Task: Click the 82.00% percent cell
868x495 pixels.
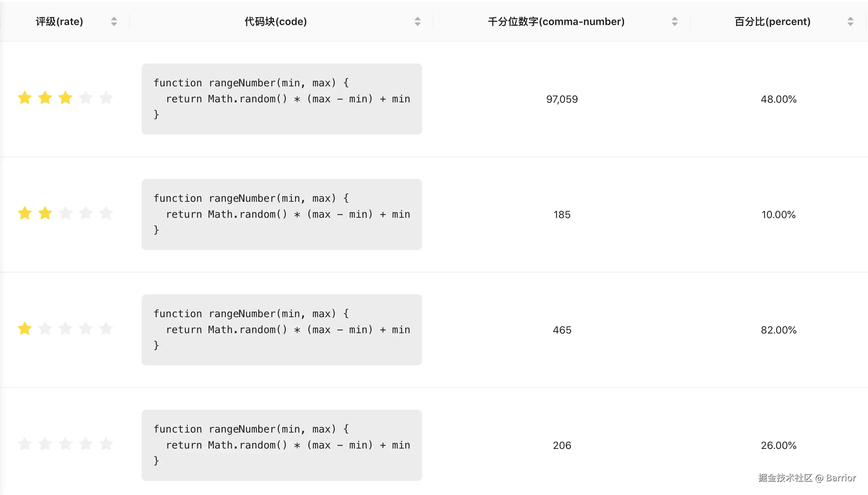Action: 779,330
